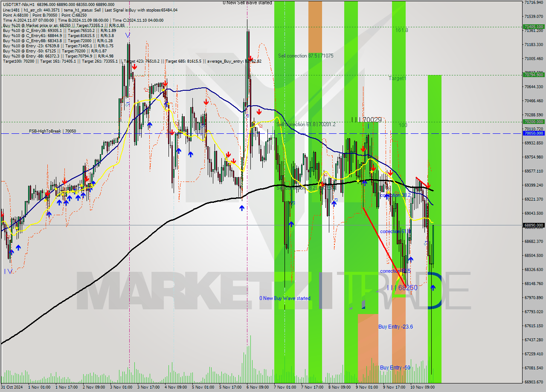Click the 'correction 87.5' blue label
Image resolution: width=546 pixels, height=392 pixels.
(395, 271)
